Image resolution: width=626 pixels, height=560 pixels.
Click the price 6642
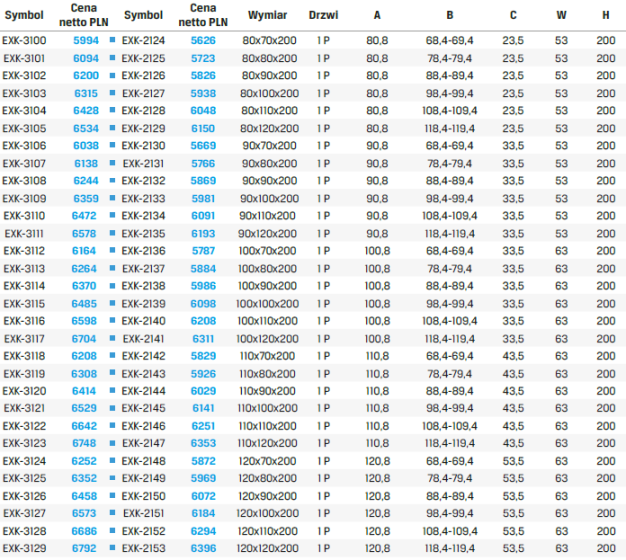point(84,427)
